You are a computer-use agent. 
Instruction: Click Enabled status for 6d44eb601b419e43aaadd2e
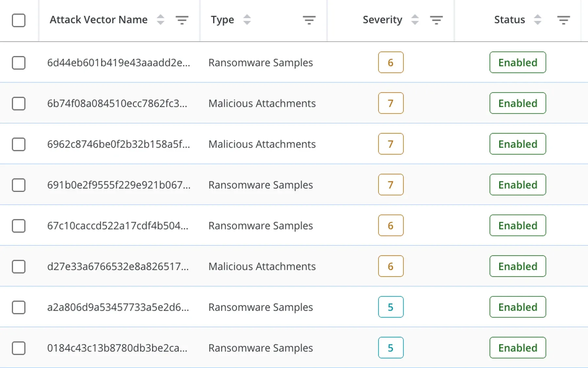pos(518,62)
